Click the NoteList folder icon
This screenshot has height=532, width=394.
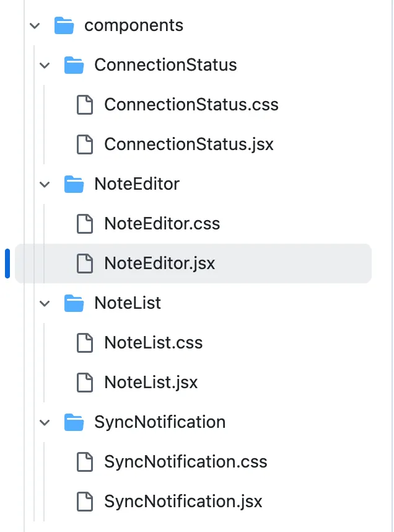click(x=74, y=303)
